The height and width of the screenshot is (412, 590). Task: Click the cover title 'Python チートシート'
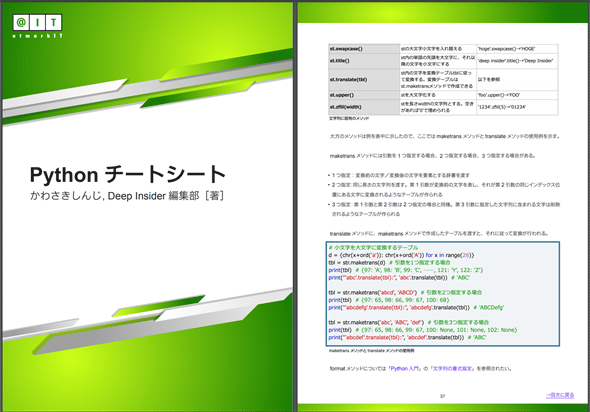click(x=128, y=175)
